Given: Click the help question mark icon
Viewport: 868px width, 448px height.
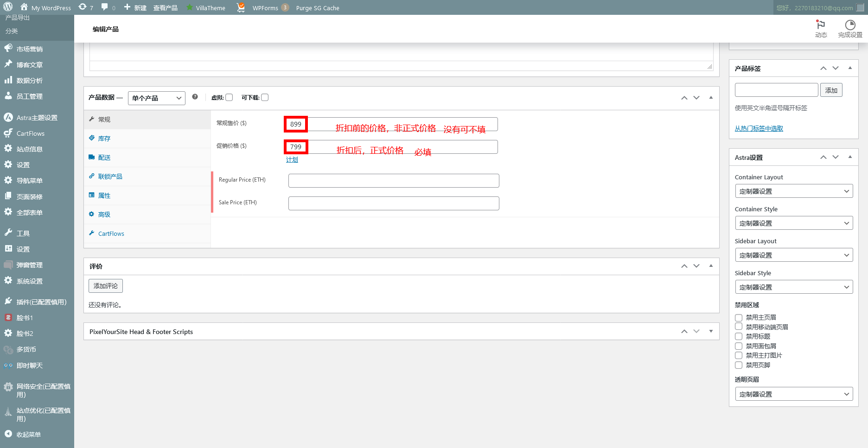Looking at the screenshot, I should click(x=195, y=97).
